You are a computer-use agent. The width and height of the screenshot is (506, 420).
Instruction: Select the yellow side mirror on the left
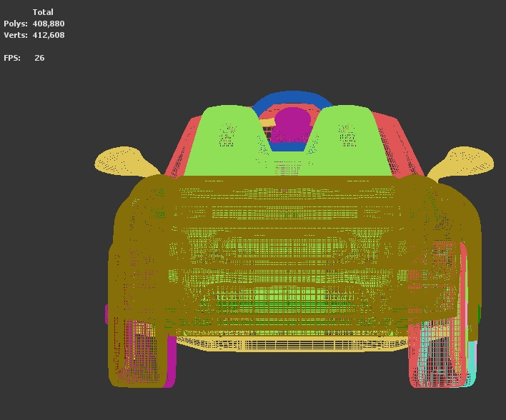point(124,161)
